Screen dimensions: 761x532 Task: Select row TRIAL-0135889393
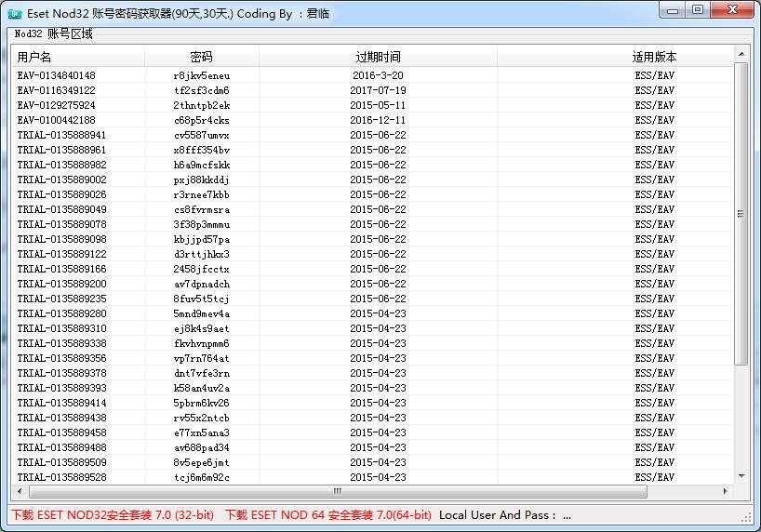(x=373, y=388)
